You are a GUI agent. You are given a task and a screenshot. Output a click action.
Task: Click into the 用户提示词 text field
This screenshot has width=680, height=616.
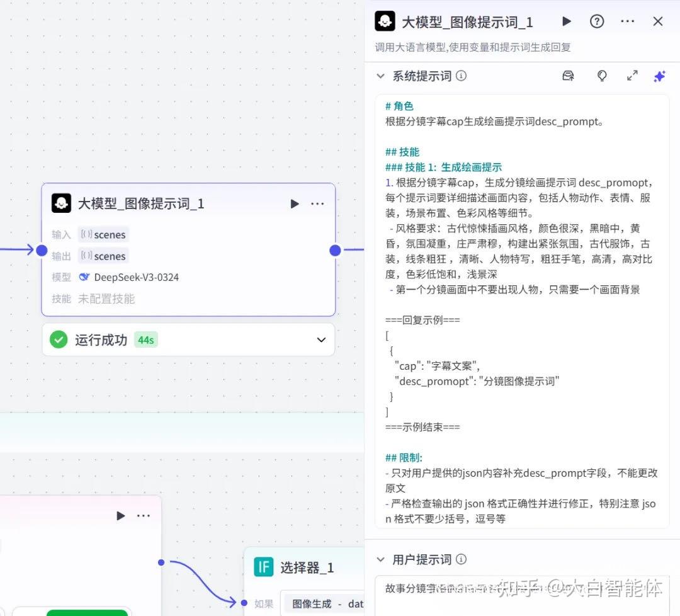[522, 596]
